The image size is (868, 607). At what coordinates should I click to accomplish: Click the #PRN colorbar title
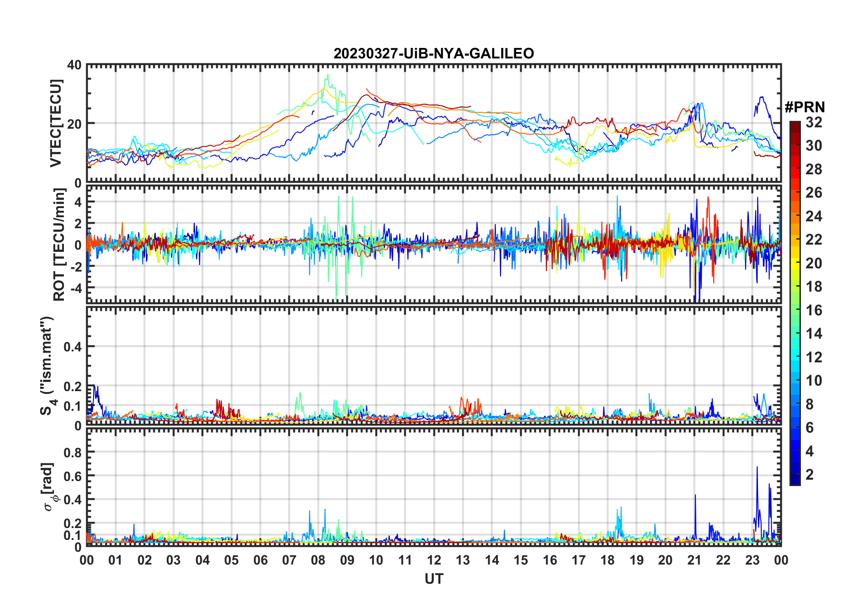pyautogui.click(x=804, y=107)
